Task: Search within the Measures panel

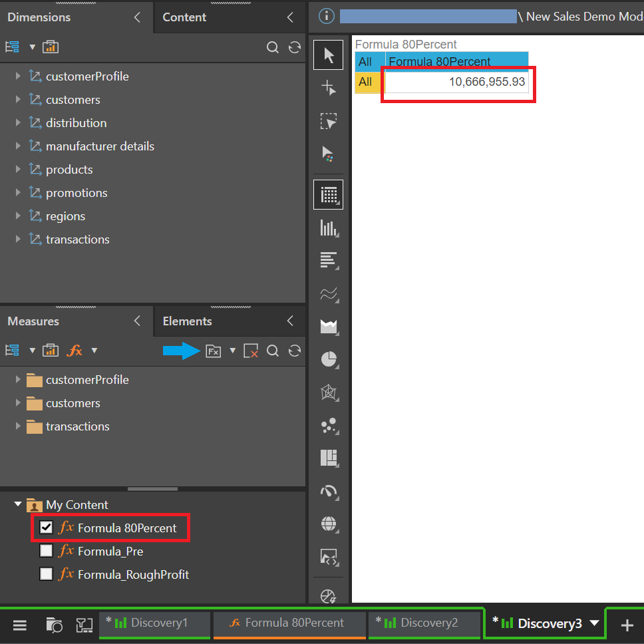Action: coord(272,351)
